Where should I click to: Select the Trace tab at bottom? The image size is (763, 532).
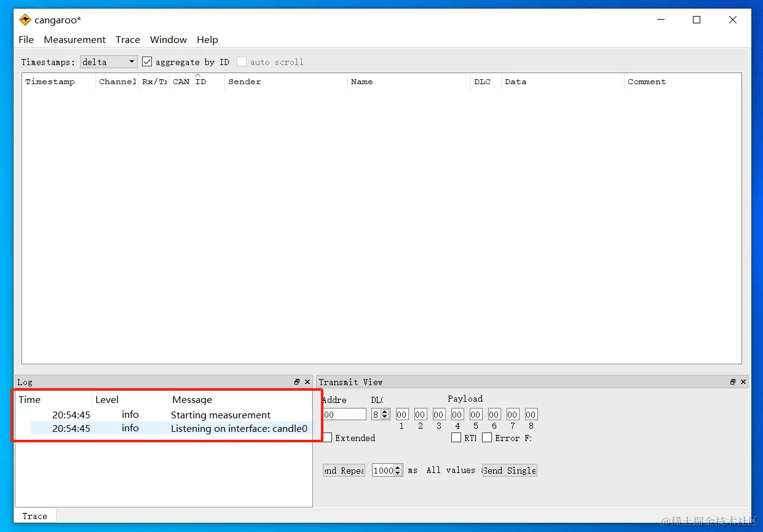click(x=35, y=516)
